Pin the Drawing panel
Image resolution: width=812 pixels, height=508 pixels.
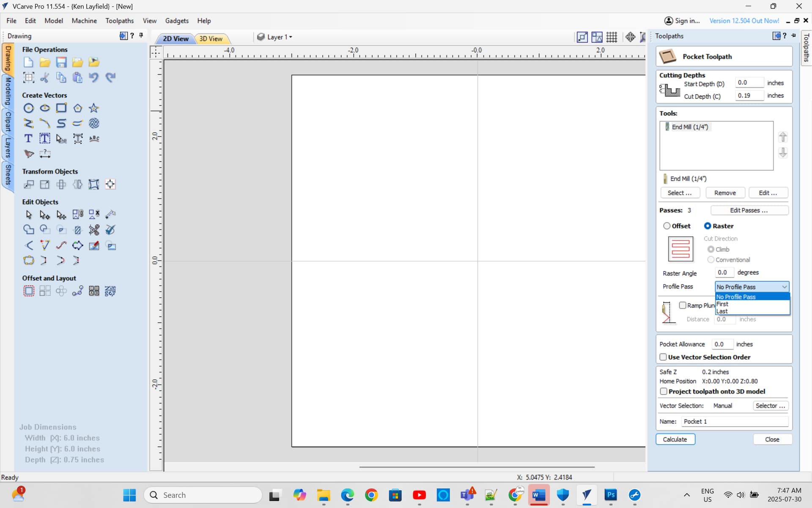[x=141, y=36]
